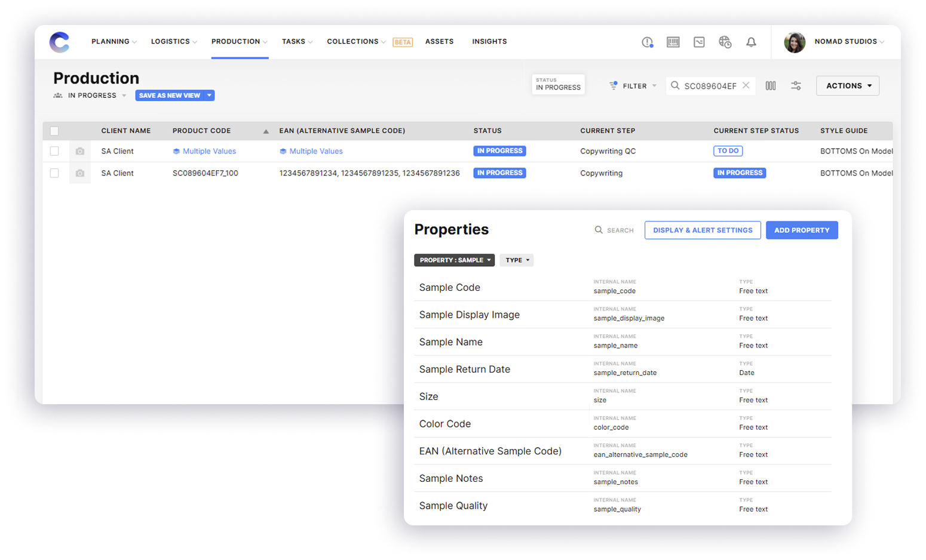
Task: Click the To Do step status badge
Action: click(728, 151)
